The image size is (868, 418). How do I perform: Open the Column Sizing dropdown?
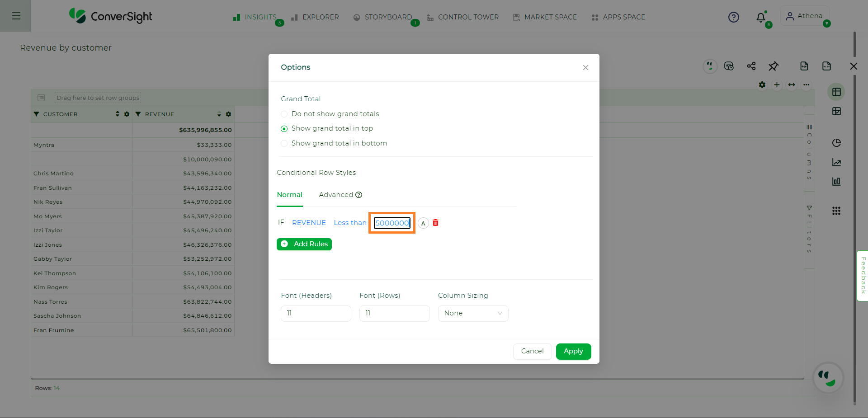click(x=473, y=313)
